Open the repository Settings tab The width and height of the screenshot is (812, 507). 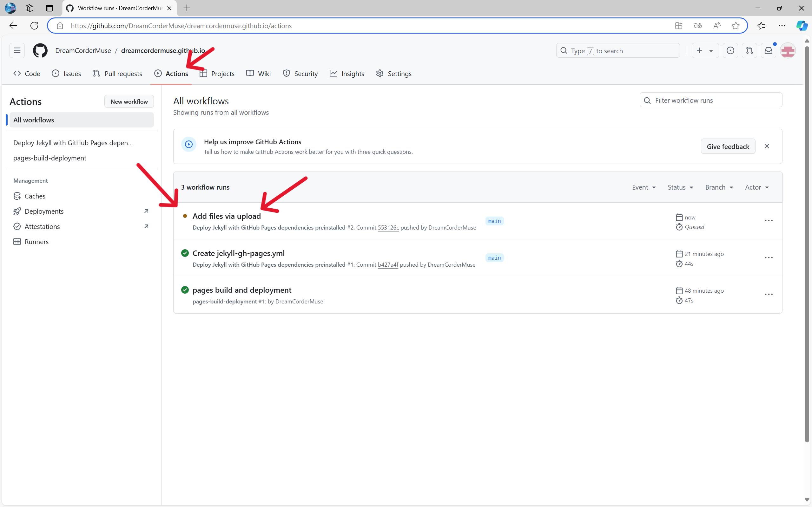[394, 74]
